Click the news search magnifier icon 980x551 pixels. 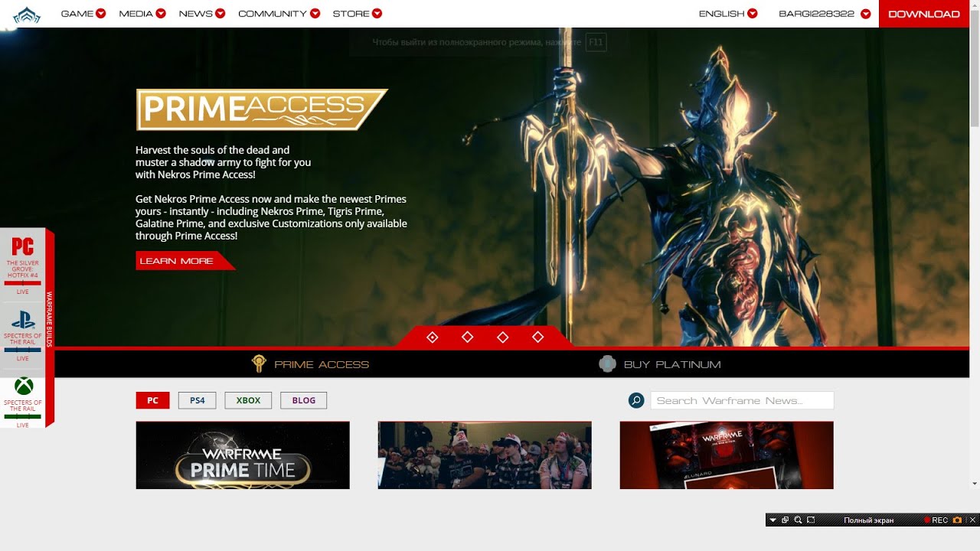coord(636,400)
